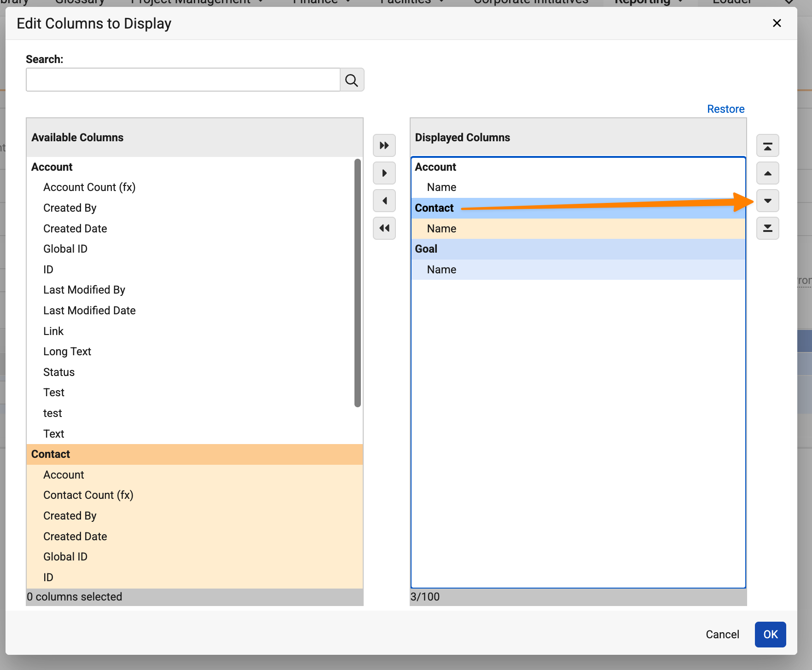Click the single left arrow to remove column
Screen dimensions: 812x670
[384, 201]
